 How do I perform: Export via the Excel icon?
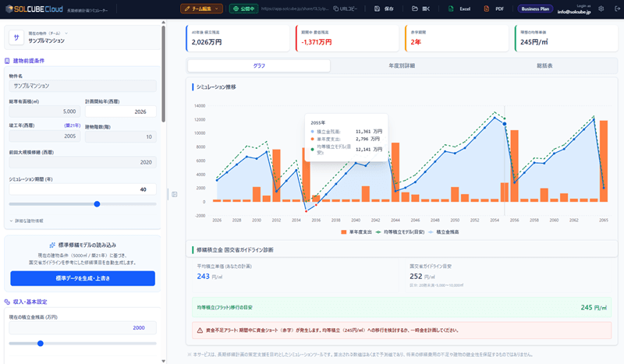452,9
